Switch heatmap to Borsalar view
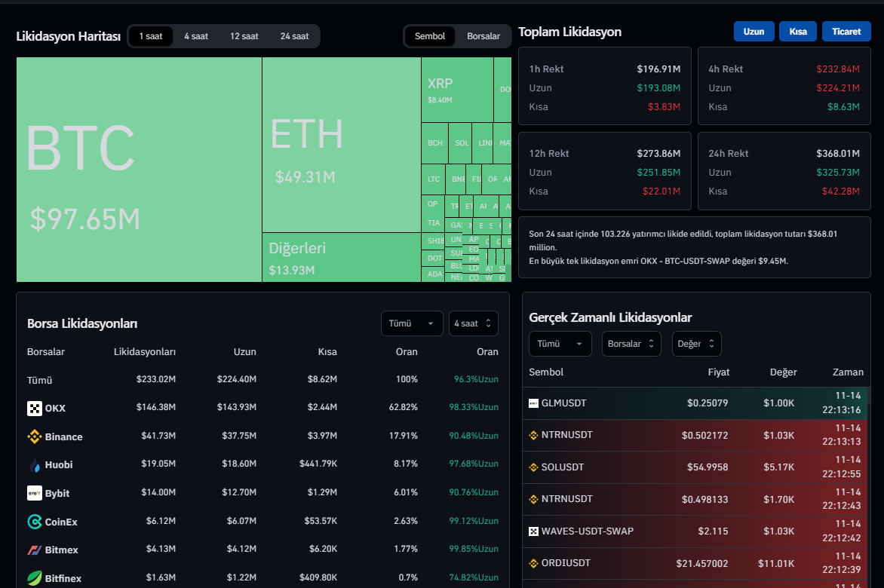Image resolution: width=884 pixels, height=588 pixels. (483, 36)
